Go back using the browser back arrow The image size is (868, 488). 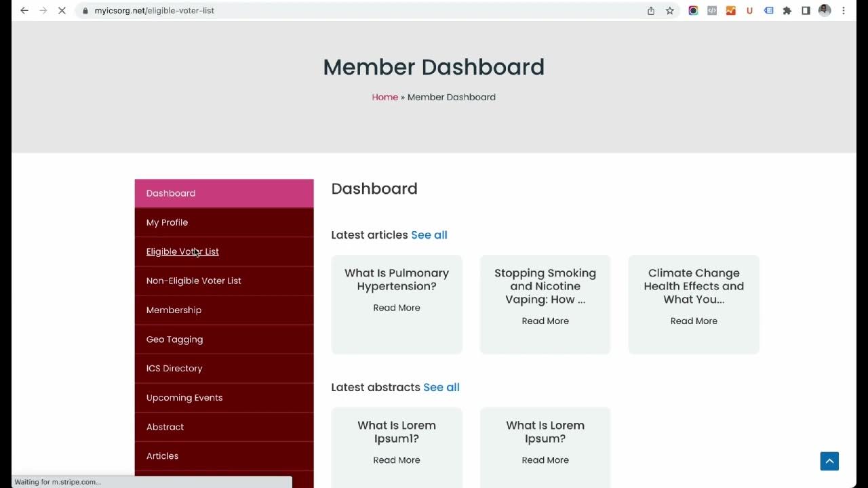coord(24,11)
